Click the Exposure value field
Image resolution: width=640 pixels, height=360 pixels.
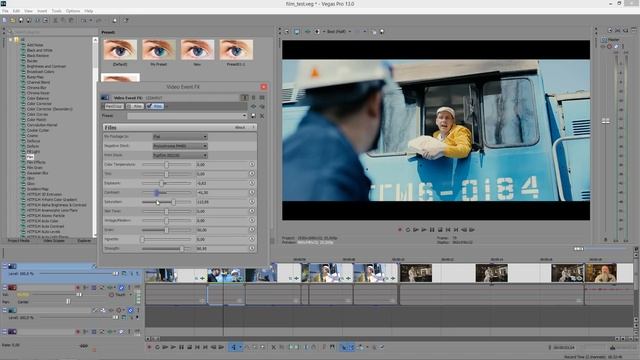coord(221,183)
